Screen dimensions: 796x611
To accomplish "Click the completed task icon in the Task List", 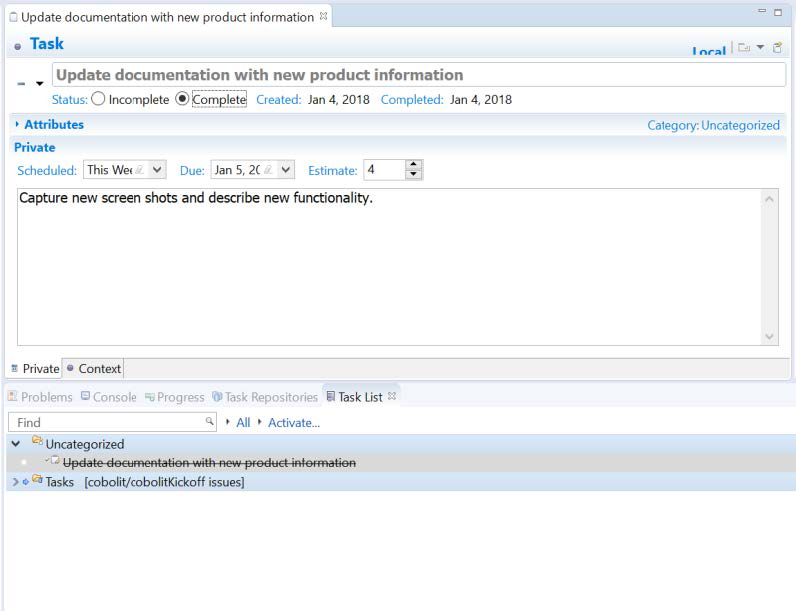I will coord(55,462).
